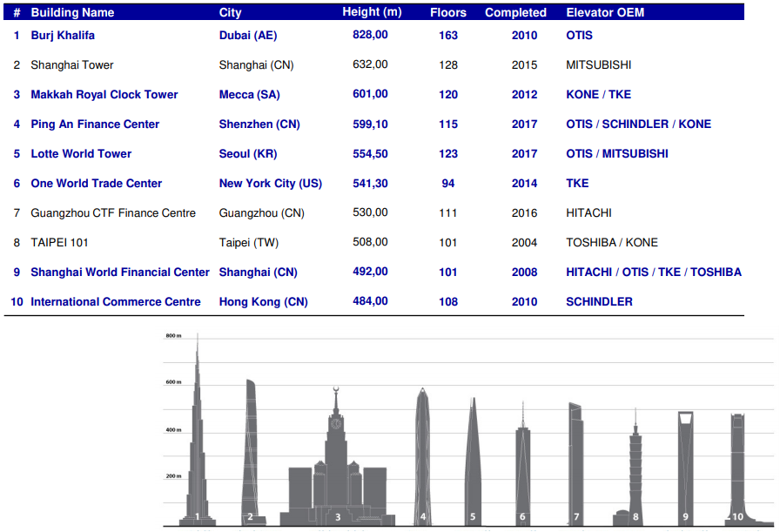This screenshot has height=532, width=780.
Task: Click the Dubai (AE) city cell
Action: pos(248,36)
